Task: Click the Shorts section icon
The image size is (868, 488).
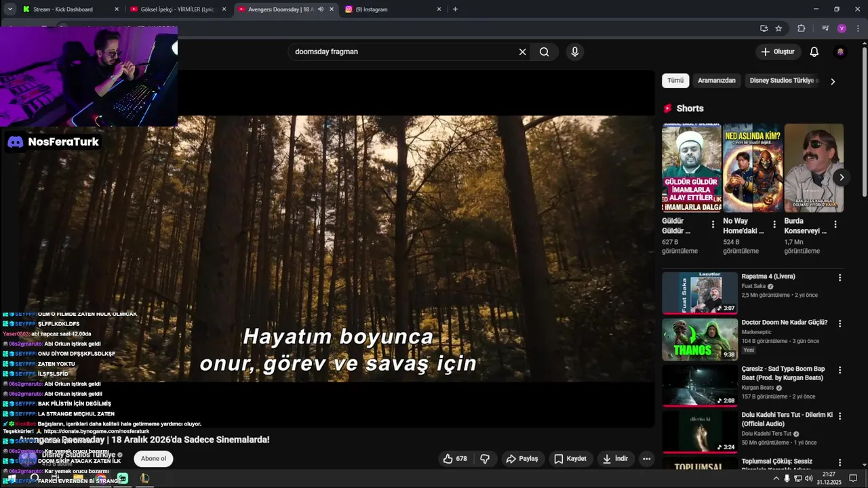Action: [668, 108]
